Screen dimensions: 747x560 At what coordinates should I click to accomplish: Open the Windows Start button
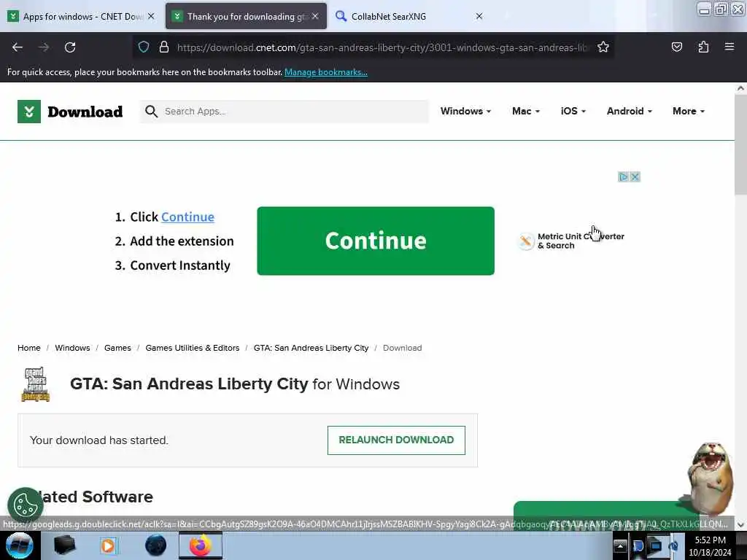click(x=19, y=545)
